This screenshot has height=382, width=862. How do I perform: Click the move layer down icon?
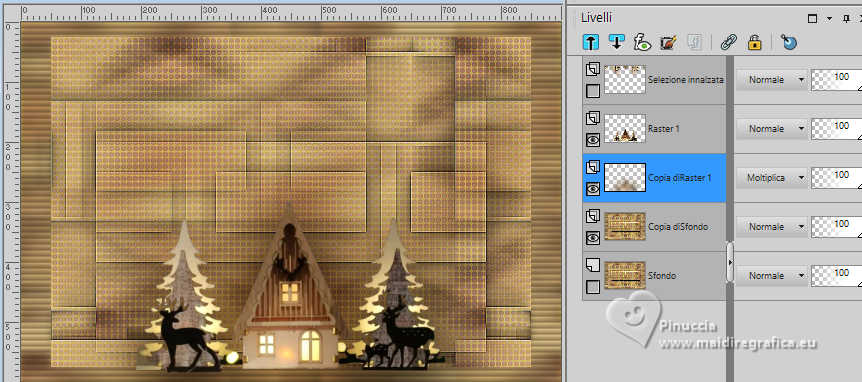pyautogui.click(x=617, y=42)
